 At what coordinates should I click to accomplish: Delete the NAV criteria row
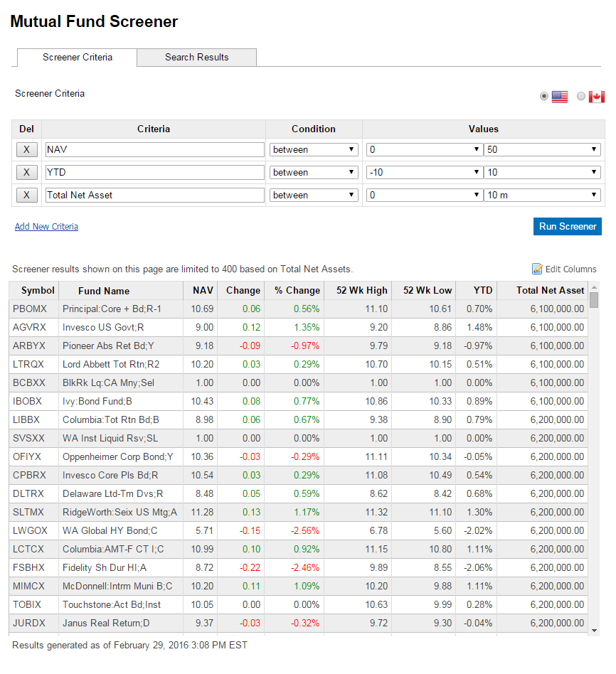click(26, 149)
